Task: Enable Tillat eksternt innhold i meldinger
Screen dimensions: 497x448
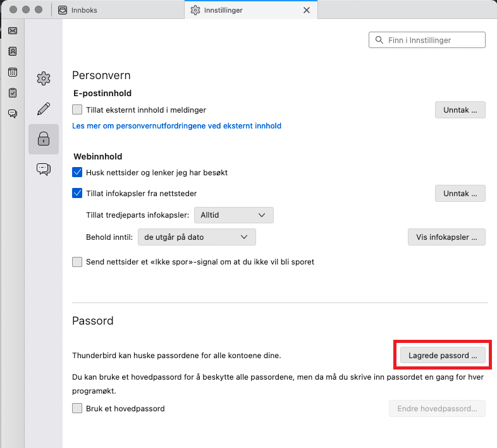Action: point(77,109)
